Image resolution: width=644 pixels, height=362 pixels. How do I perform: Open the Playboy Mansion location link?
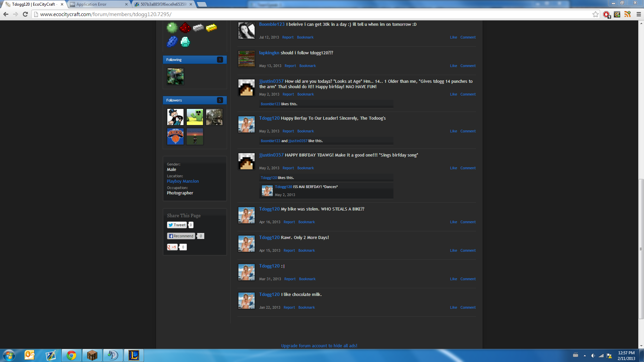click(183, 181)
